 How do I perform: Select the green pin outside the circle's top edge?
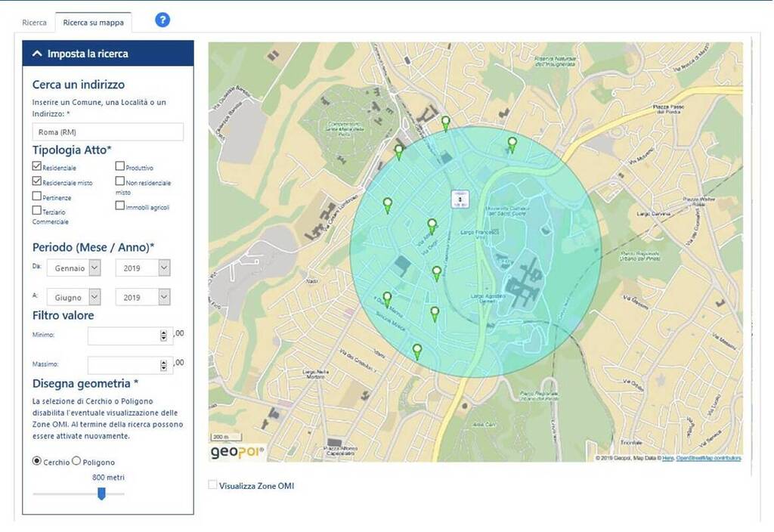coord(446,123)
